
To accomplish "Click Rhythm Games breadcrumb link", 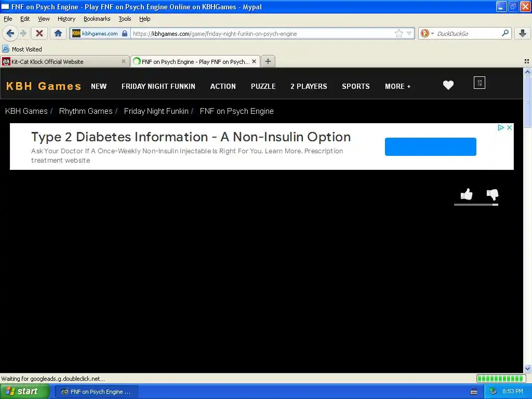I will point(86,111).
